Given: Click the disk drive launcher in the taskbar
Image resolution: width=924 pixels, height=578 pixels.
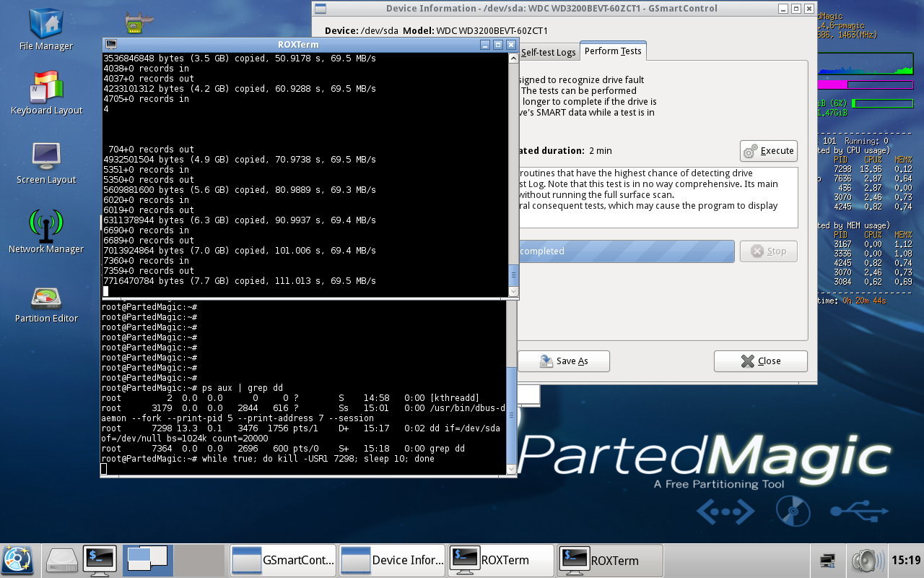Looking at the screenshot, I should pyautogui.click(x=62, y=560).
